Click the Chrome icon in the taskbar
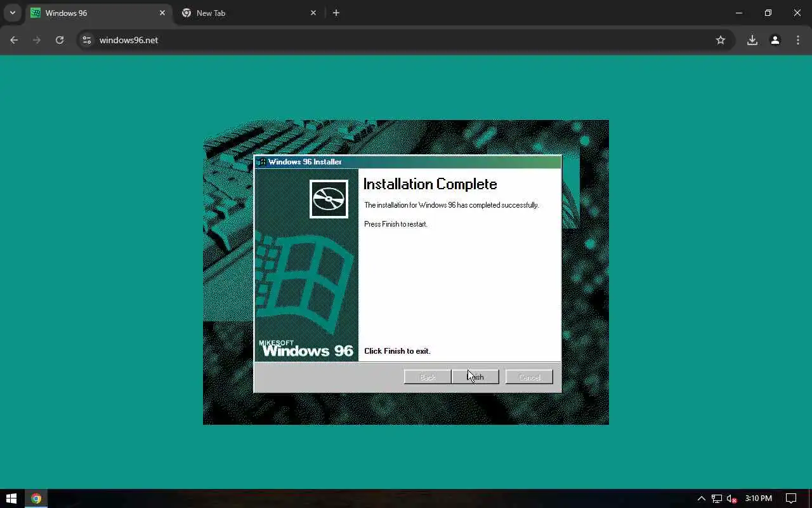The height and width of the screenshot is (508, 812). [x=36, y=498]
